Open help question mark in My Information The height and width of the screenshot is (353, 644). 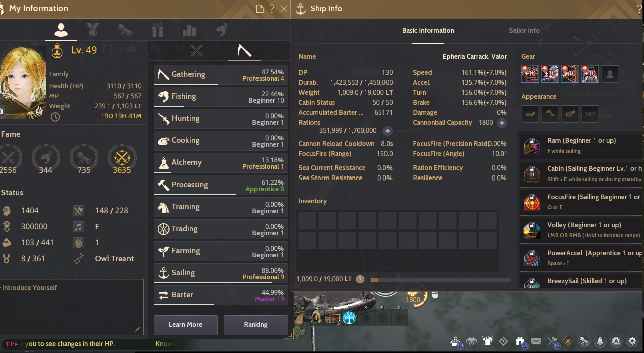click(x=272, y=9)
